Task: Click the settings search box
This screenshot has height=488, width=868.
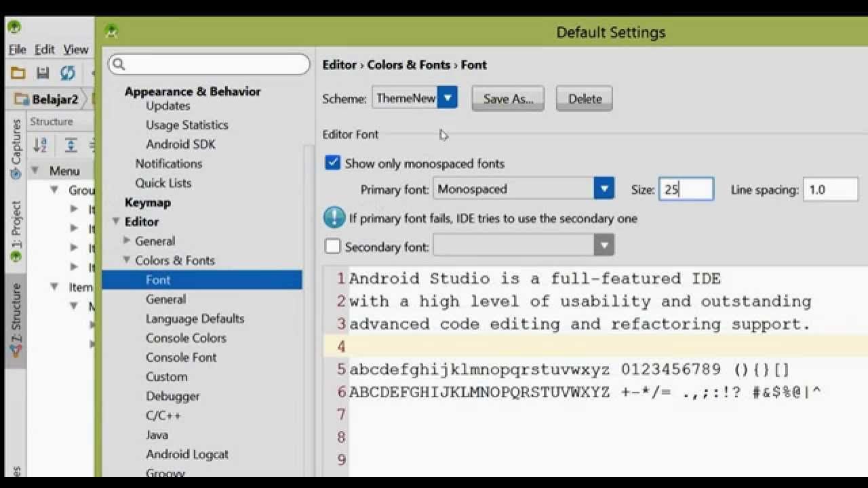Action: (x=208, y=64)
